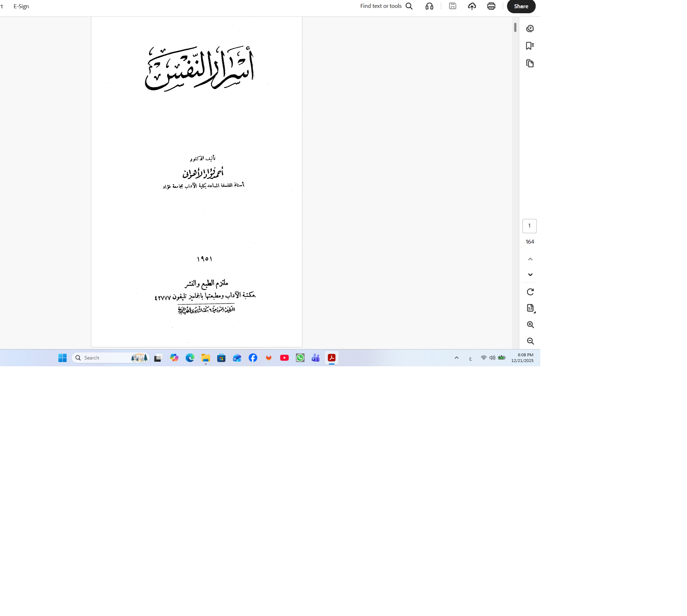Click the Adobe Acrobat taskbar icon
This screenshot has width=687, height=616.
(x=332, y=358)
